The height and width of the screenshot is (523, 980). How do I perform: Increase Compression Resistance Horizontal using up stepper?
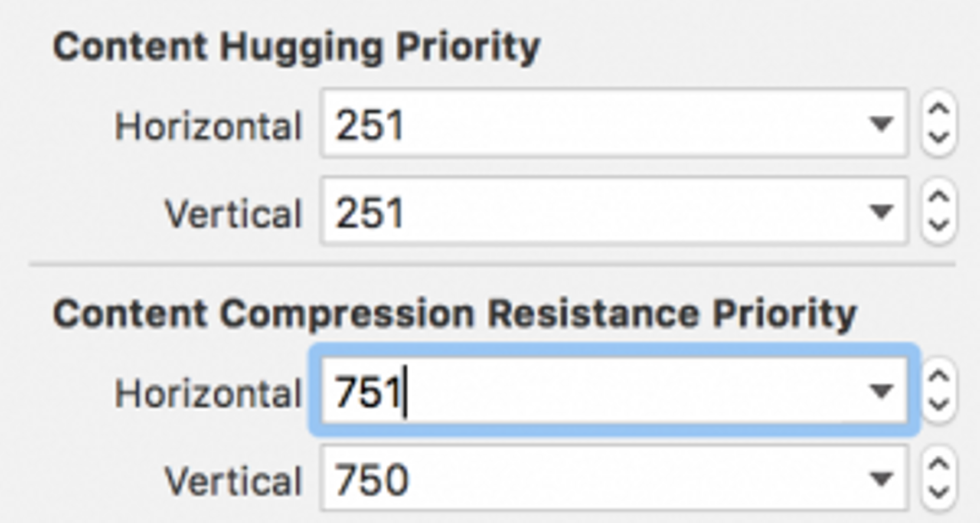[x=939, y=379]
